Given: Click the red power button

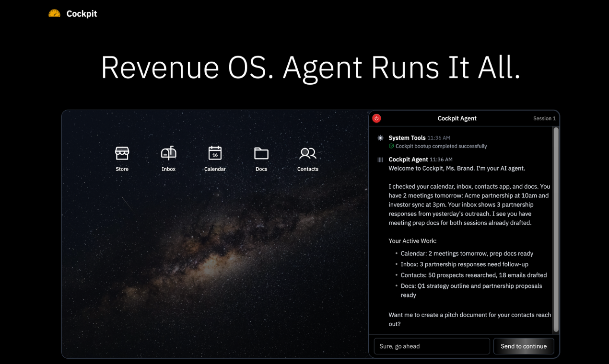Looking at the screenshot, I should (x=376, y=118).
